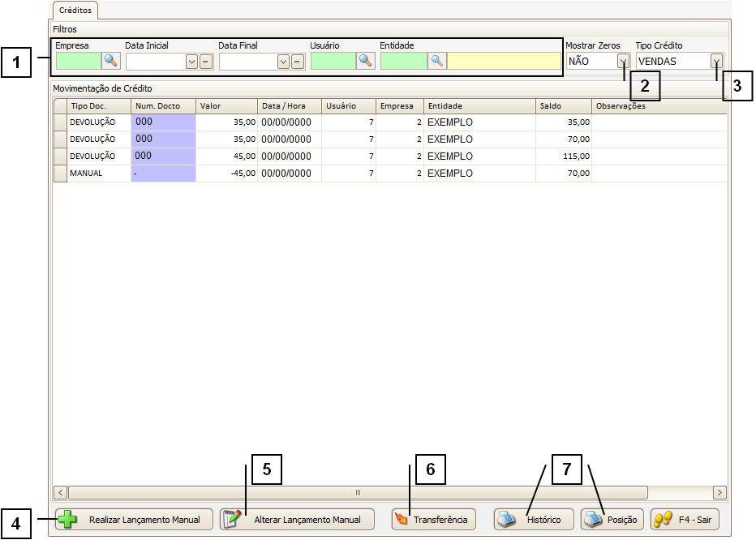Switch to the Créditos tab

pyautogui.click(x=75, y=11)
